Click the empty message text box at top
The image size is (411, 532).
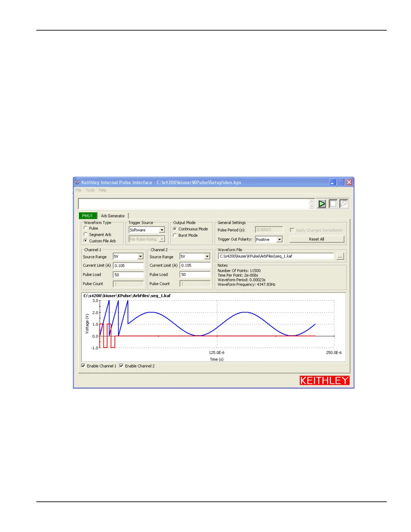tap(194, 204)
